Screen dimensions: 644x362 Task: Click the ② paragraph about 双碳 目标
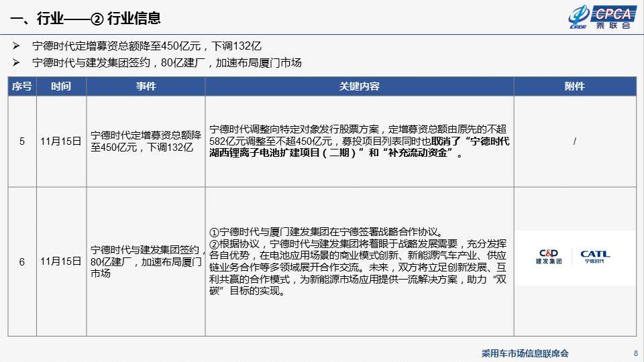[358, 267]
